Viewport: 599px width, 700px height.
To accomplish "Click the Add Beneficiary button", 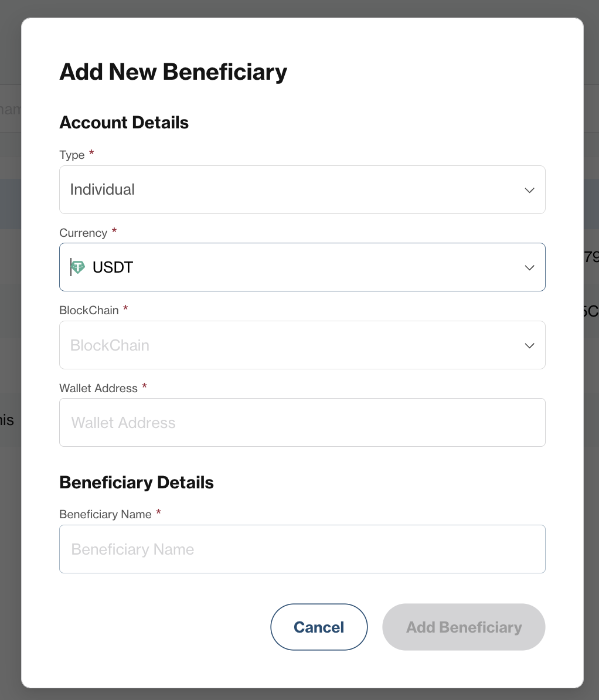I will point(464,627).
